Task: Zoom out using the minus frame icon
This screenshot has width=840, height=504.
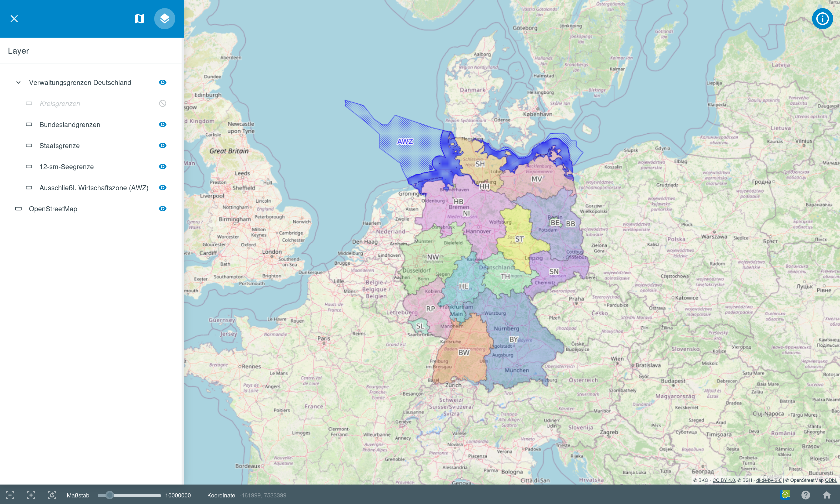Action: 10,495
